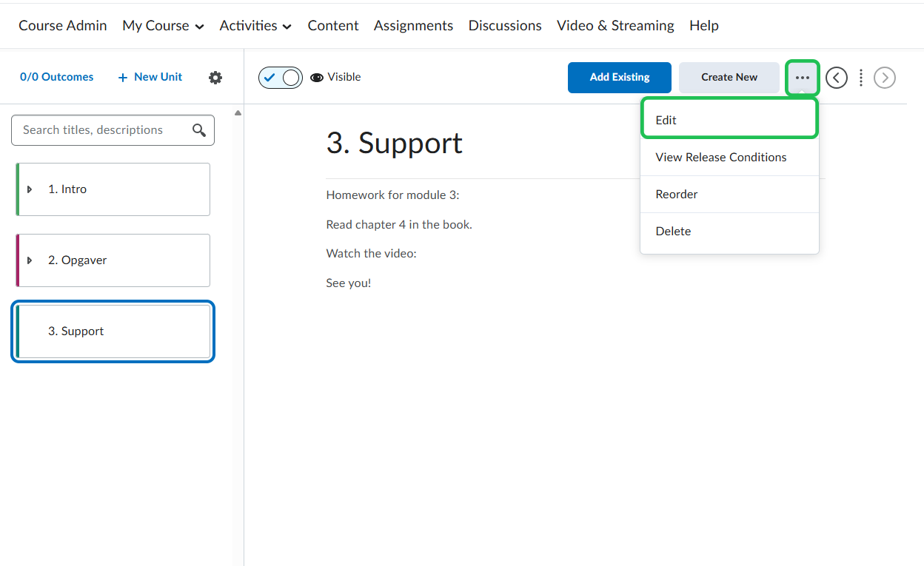Click the vertical dots navigation icon
Image resolution: width=924 pixels, height=566 pixels.
point(860,78)
